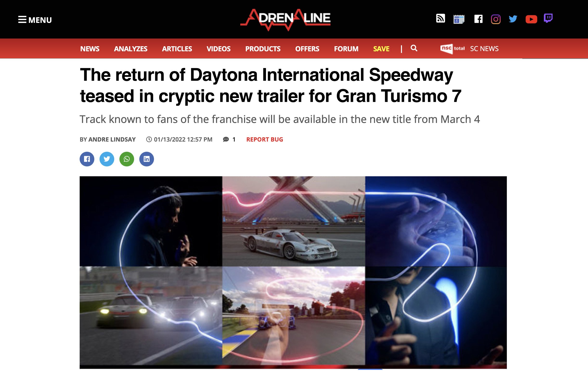The image size is (588, 380).
Task: Click the search magnifier icon
Action: [x=414, y=48]
